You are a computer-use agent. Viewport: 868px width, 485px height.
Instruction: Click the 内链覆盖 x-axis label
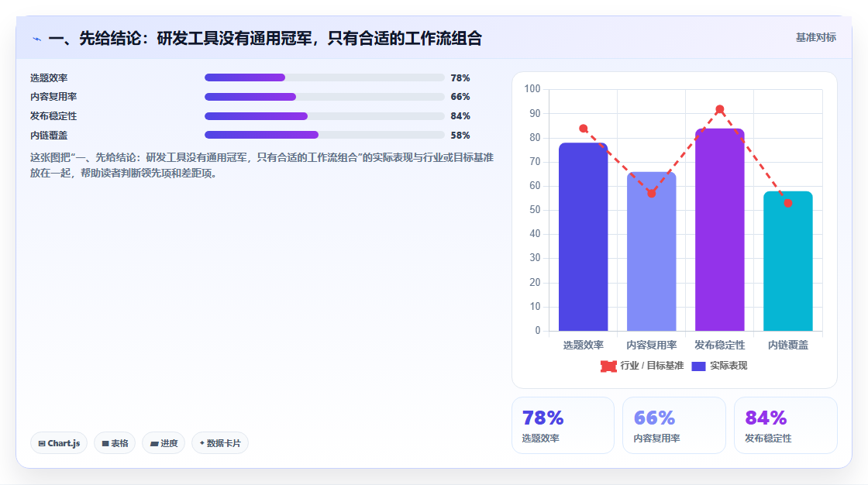click(787, 345)
